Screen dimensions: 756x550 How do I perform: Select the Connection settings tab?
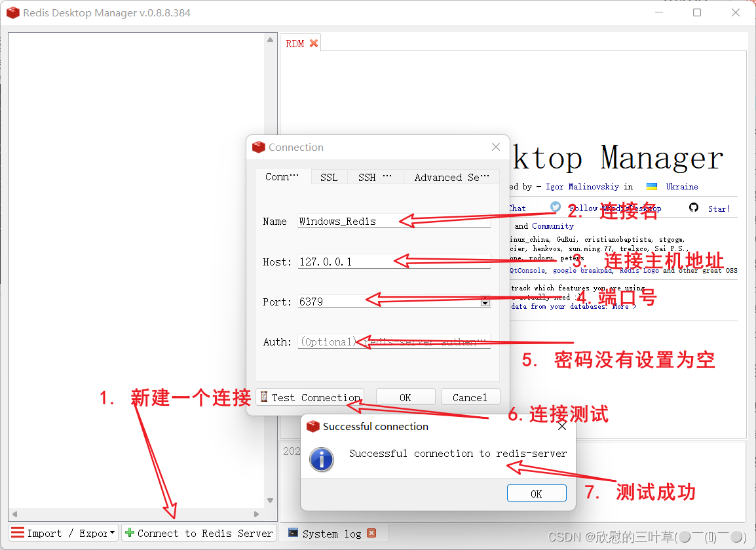(x=282, y=177)
